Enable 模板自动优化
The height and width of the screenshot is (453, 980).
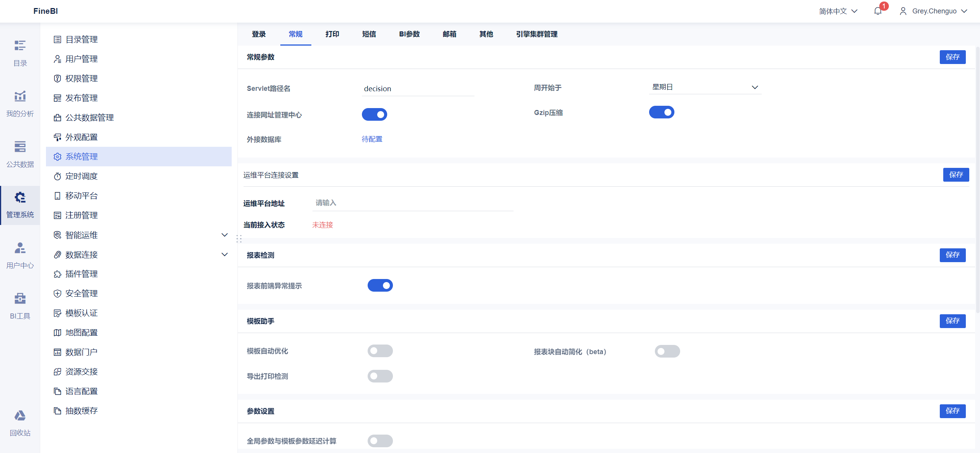coord(380,351)
